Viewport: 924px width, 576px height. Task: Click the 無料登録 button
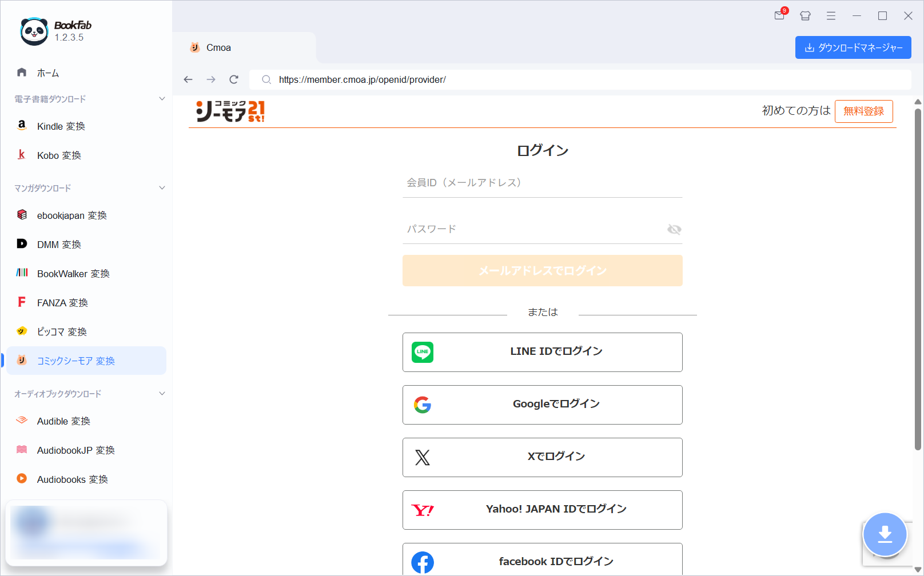[x=863, y=111]
